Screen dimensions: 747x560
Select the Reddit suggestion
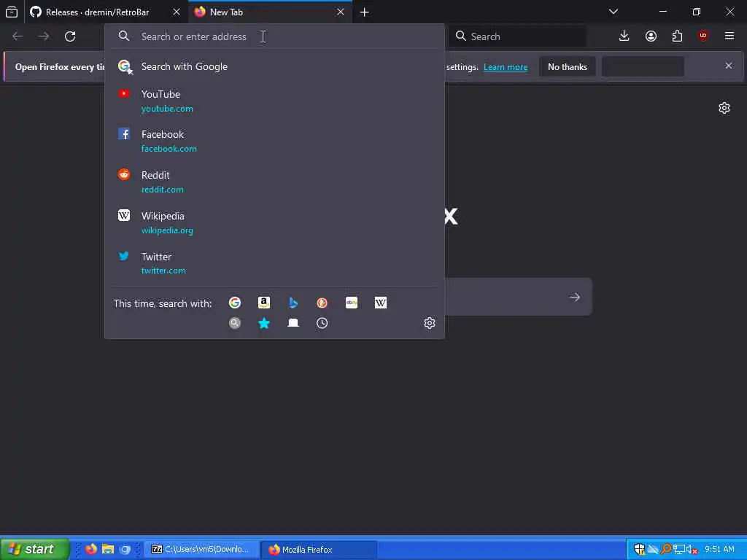click(x=274, y=182)
